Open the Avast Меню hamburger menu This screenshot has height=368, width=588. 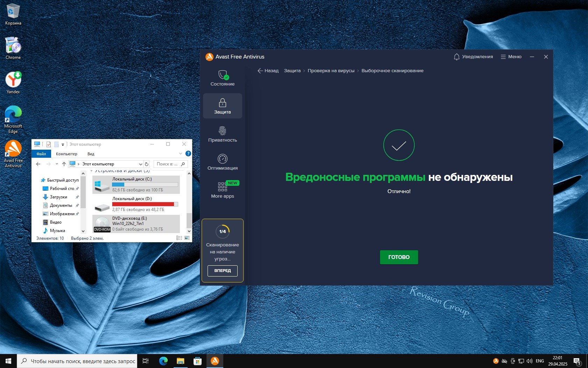point(511,57)
